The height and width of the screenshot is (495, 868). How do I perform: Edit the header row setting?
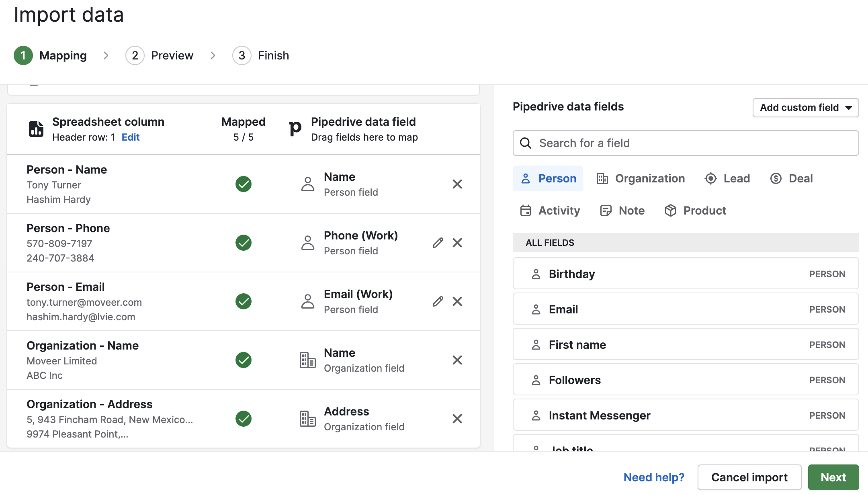[x=130, y=137]
